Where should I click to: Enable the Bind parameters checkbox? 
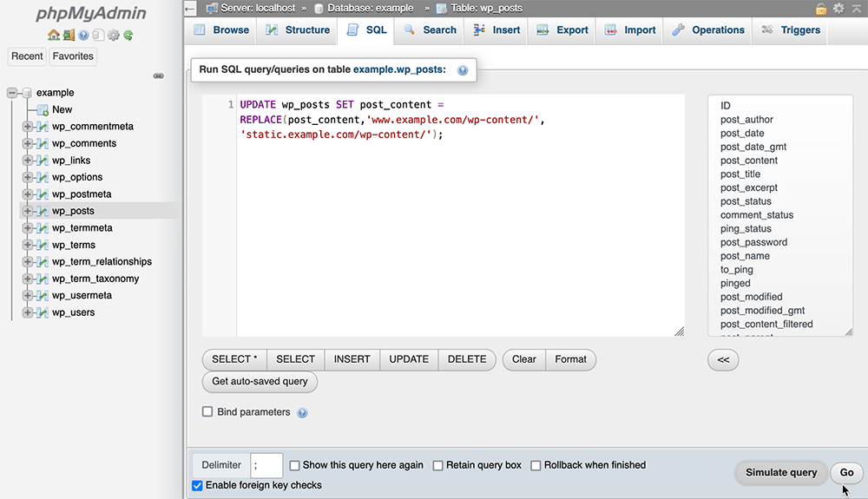207,412
